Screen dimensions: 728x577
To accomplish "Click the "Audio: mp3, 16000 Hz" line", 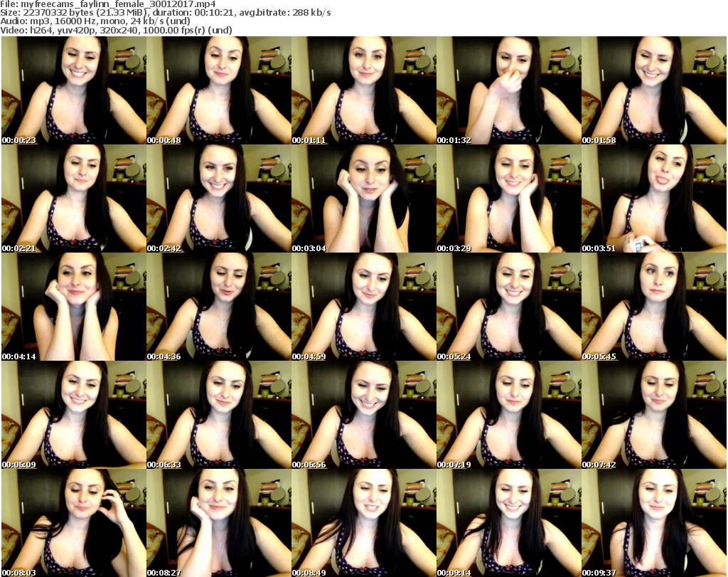I will pyautogui.click(x=95, y=21).
